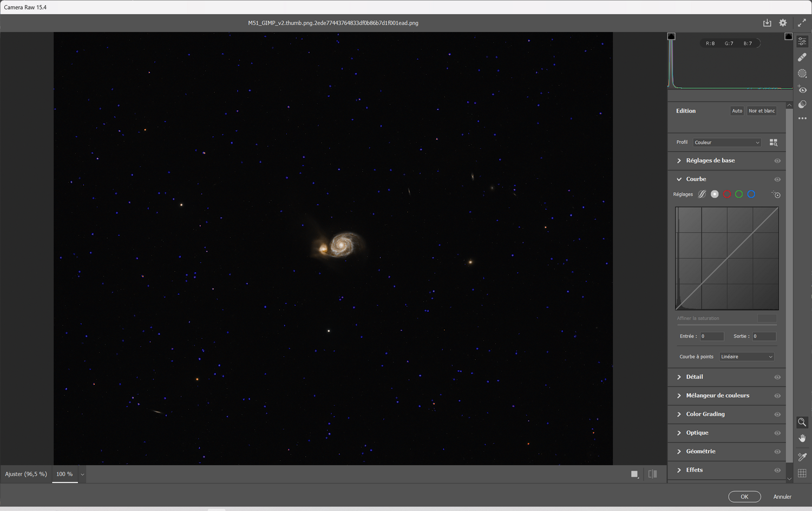The image size is (812, 511).
Task: Open Camera Raw preferences gear
Action: click(x=783, y=23)
